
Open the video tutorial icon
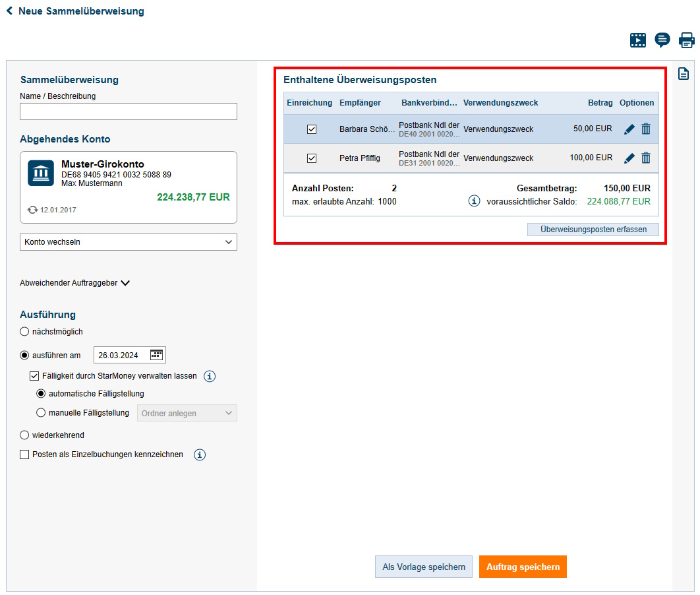[638, 40]
